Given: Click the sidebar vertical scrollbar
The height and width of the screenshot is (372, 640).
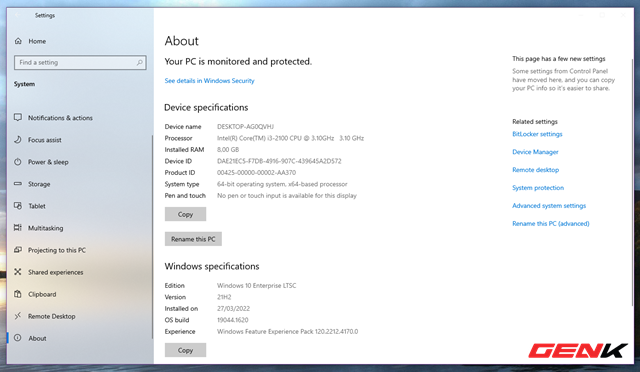Looking at the screenshot, I should [x=152, y=237].
